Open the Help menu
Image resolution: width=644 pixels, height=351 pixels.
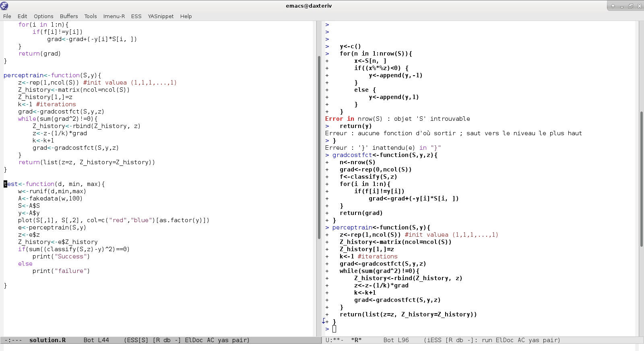(186, 16)
